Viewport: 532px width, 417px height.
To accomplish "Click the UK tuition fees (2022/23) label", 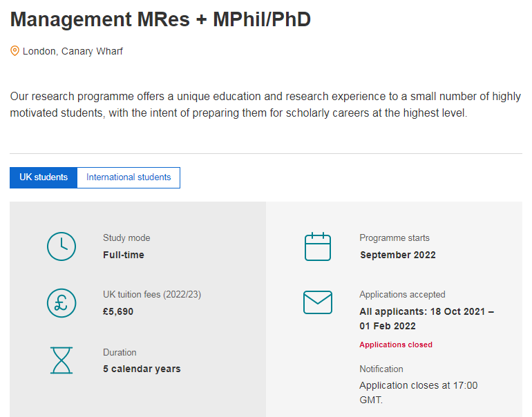I will pos(152,295).
